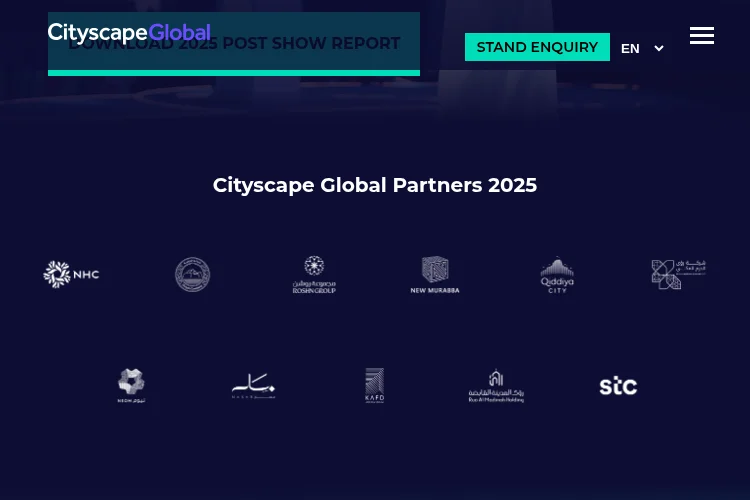Open the stc partner logo
The image size is (750, 500).
(618, 386)
